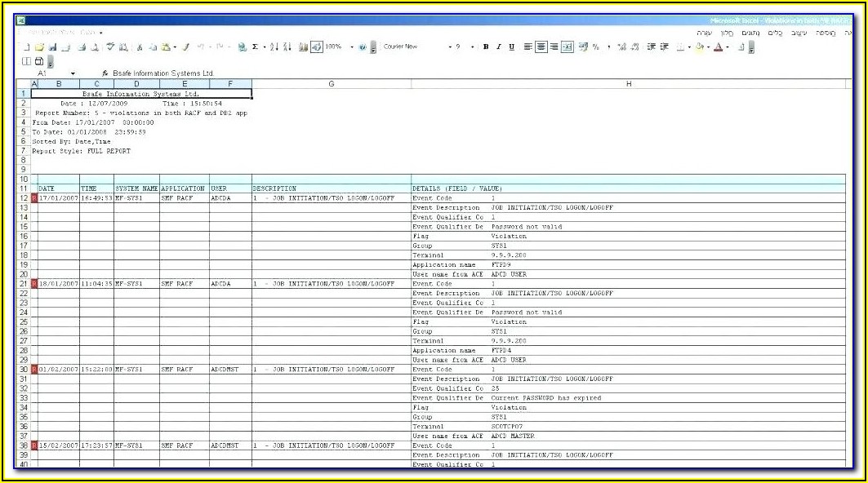Open the Font Color red A swatch
This screenshot has height=483, width=868.
(717, 47)
